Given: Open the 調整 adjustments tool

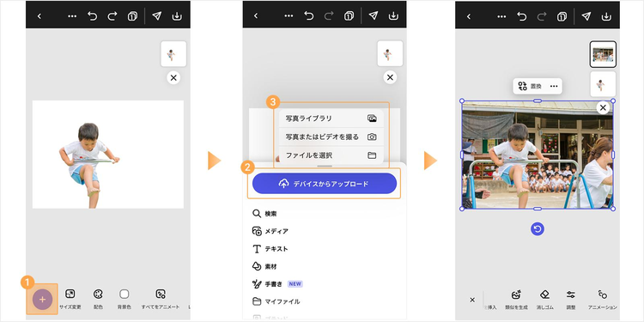Looking at the screenshot, I should (571, 300).
